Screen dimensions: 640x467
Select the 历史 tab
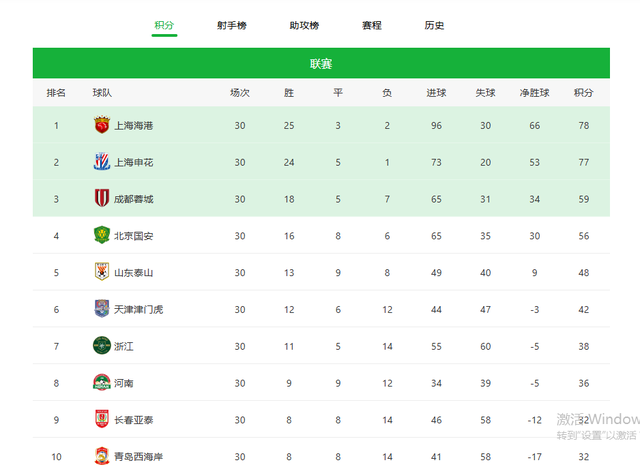434,26
